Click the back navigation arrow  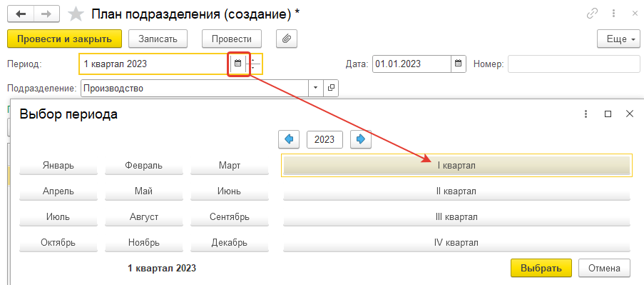[x=21, y=14]
